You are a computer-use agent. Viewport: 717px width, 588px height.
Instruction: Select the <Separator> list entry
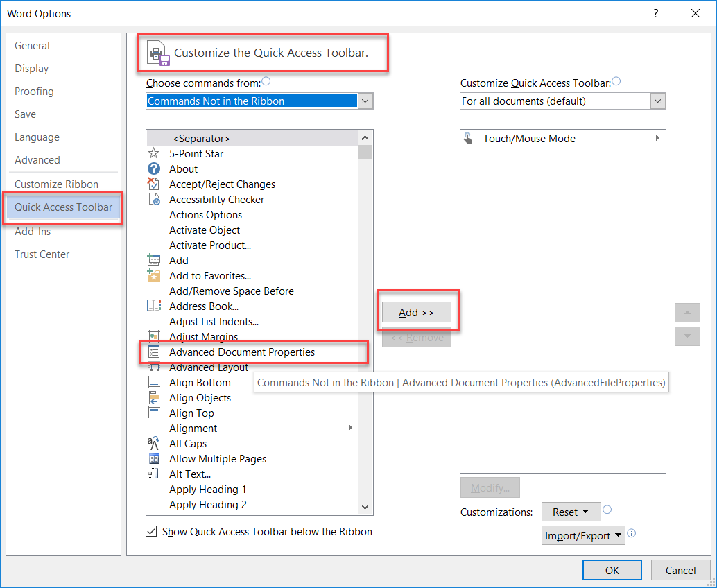click(252, 138)
